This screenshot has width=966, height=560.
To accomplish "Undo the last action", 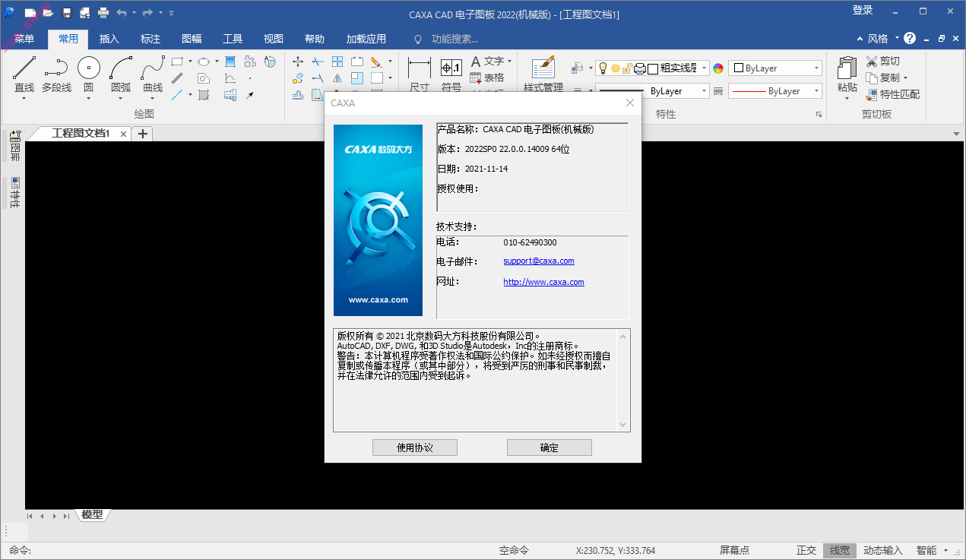I will (122, 13).
